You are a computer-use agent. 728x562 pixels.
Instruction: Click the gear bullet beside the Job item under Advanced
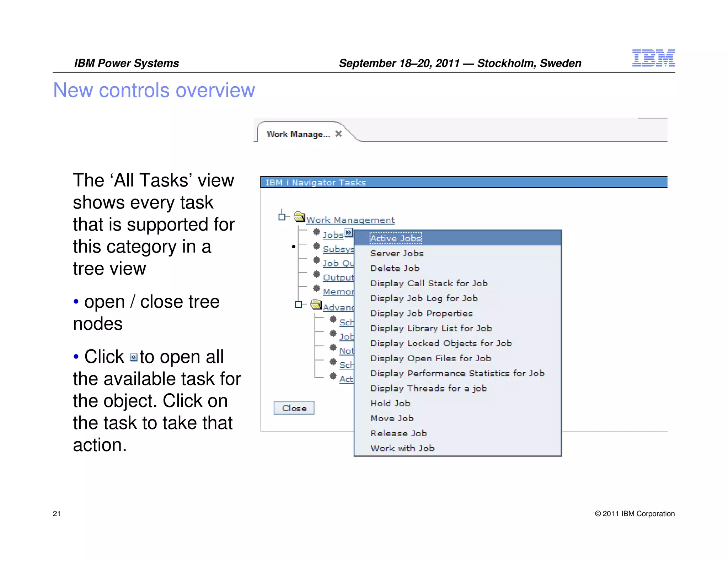pos(333,333)
